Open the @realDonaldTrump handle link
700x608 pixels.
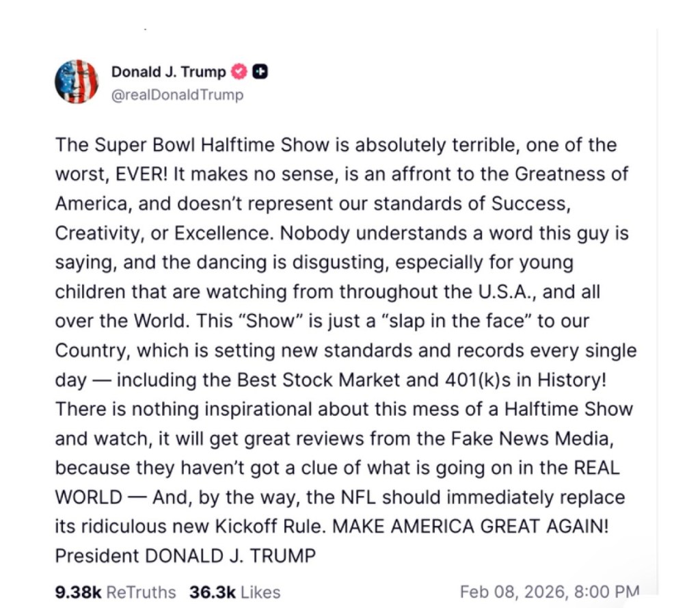click(x=177, y=95)
